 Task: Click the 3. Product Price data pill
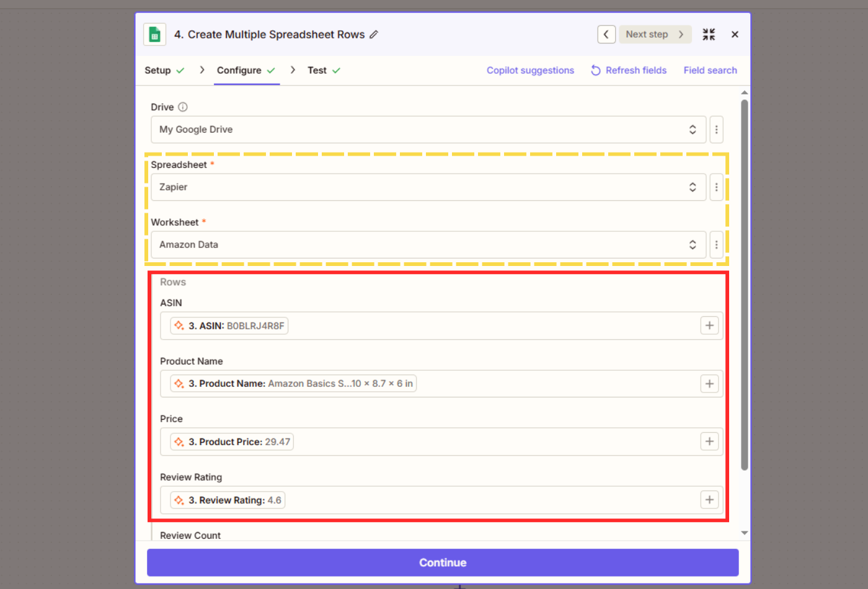pyautogui.click(x=232, y=442)
